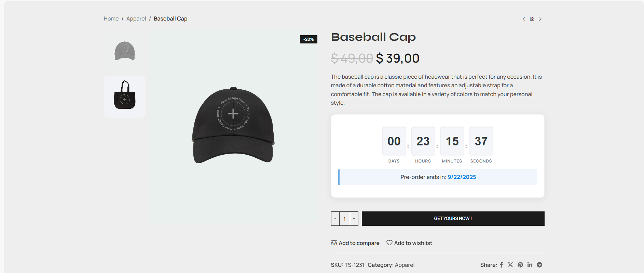This screenshot has height=273, width=644.
Task: Select the tote bag thumbnail
Action: (x=124, y=96)
